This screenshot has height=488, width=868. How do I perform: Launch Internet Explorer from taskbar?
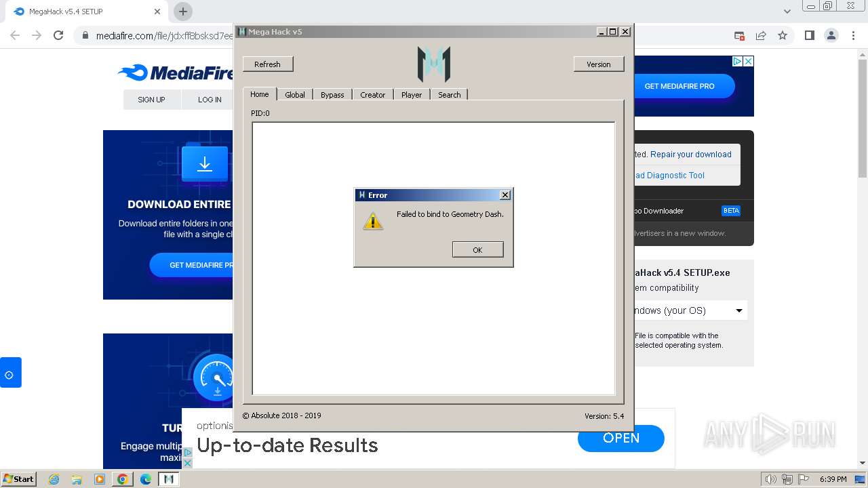pyautogui.click(x=54, y=479)
